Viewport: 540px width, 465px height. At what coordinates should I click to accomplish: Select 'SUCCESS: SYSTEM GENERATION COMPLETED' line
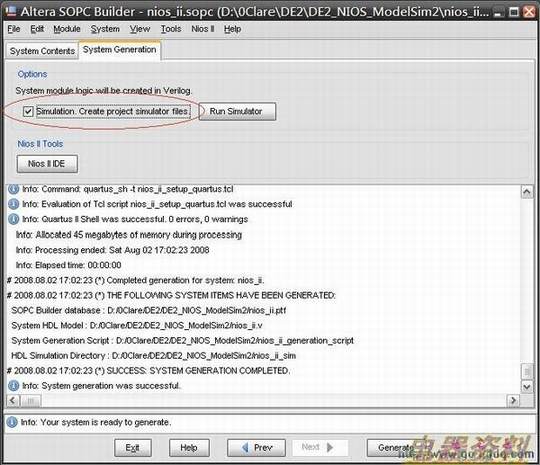tap(148, 371)
